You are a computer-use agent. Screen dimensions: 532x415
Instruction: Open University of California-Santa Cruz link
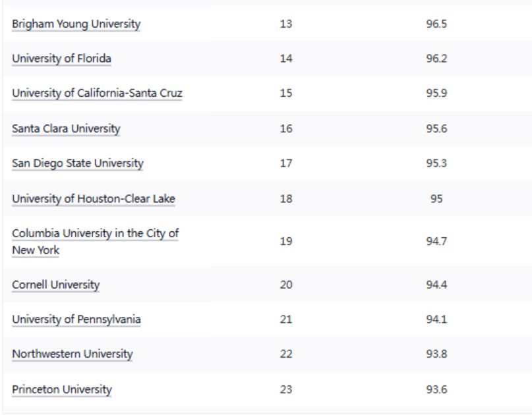98,93
